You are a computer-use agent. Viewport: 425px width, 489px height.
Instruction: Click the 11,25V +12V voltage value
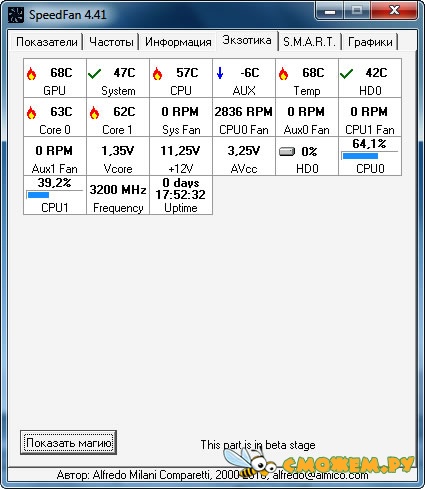click(x=180, y=151)
